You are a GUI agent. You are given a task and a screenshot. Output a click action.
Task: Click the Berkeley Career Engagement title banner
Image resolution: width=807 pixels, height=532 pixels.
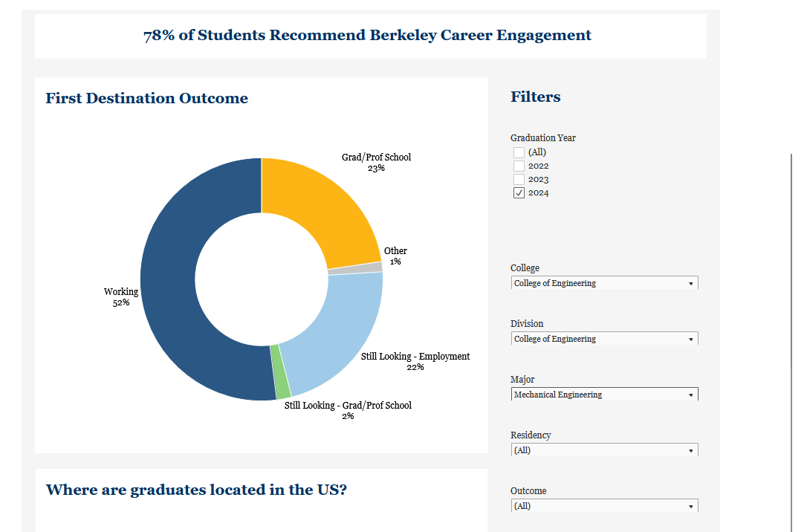367,35
